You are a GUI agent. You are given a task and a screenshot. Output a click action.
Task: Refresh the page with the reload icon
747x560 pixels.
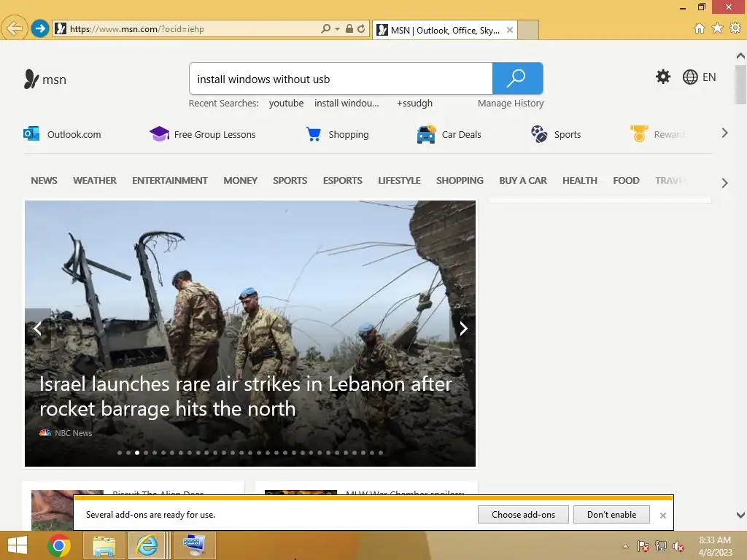(361, 28)
